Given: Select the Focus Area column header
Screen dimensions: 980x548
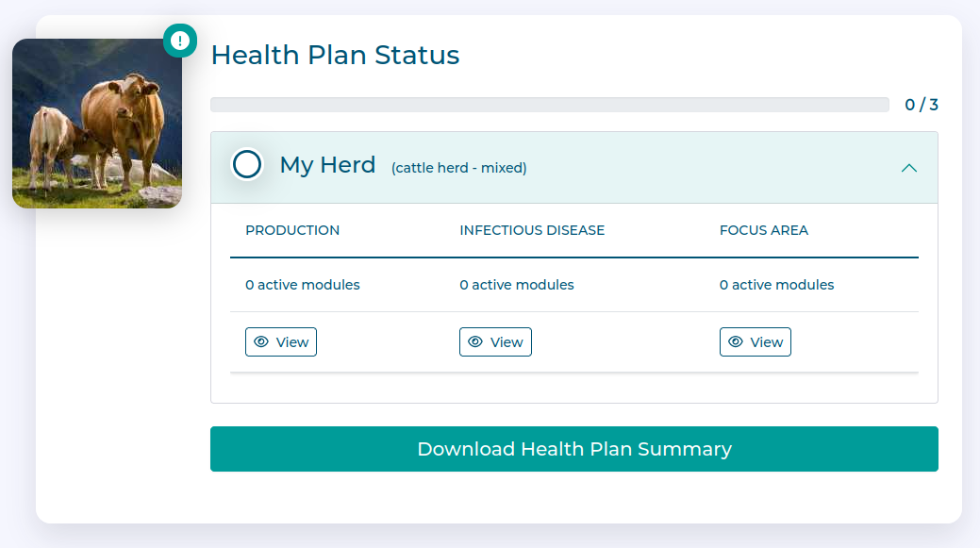Looking at the screenshot, I should click(764, 230).
